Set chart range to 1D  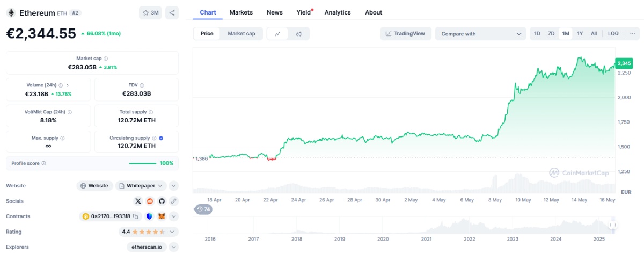point(537,34)
